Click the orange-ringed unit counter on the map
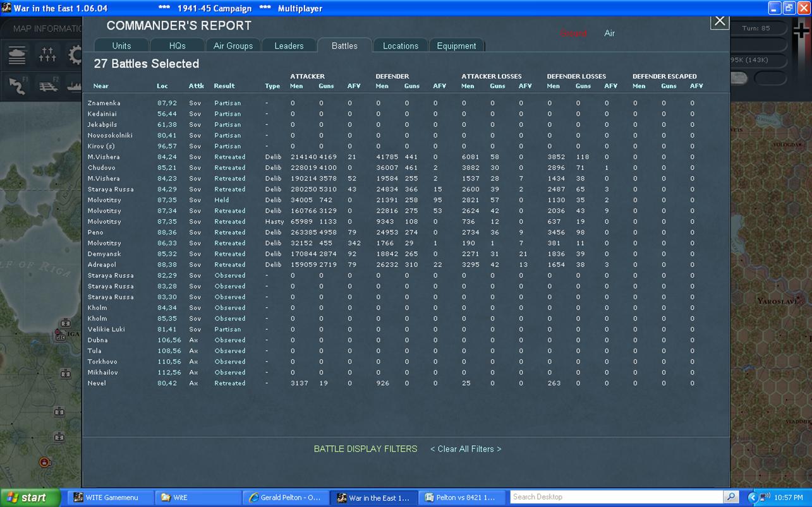Viewport: 812px width, 507px height. (x=45, y=463)
